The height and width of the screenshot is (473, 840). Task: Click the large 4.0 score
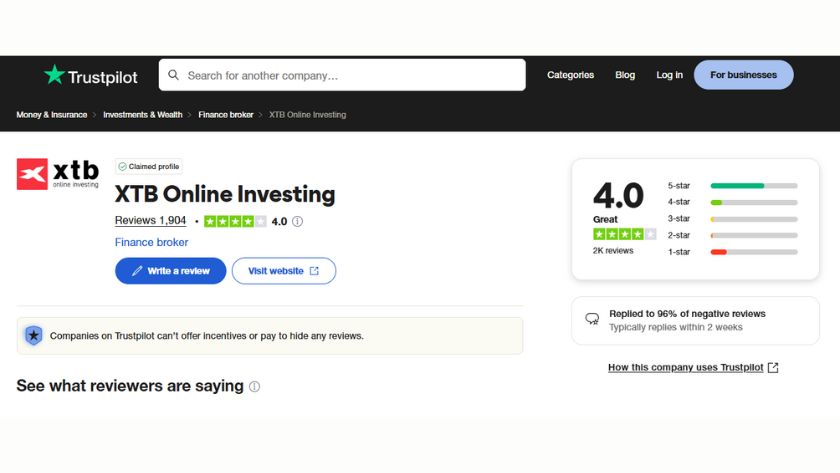pos(618,196)
